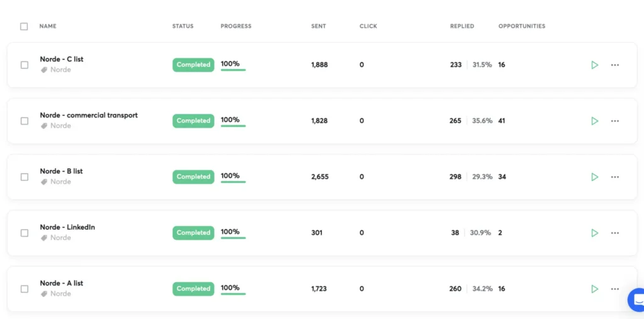The height and width of the screenshot is (319, 644).
Task: Click play icon for Norde - commercial transport
Action: 594,121
